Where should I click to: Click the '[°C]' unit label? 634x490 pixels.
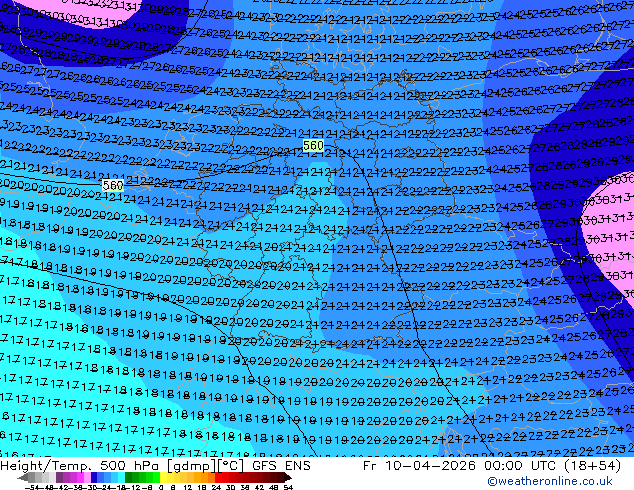tap(230, 466)
